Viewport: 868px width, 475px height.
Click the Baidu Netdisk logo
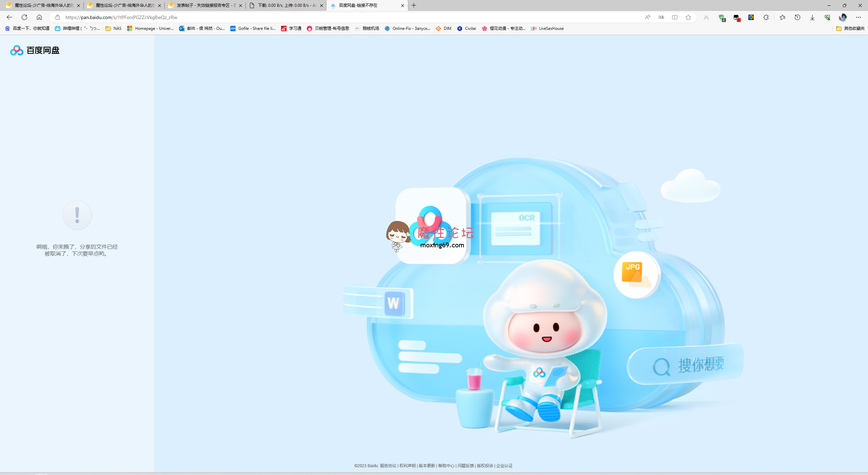35,50
